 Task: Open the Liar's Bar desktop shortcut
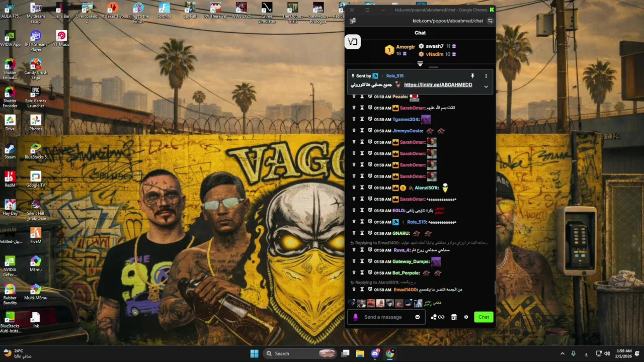point(61,11)
